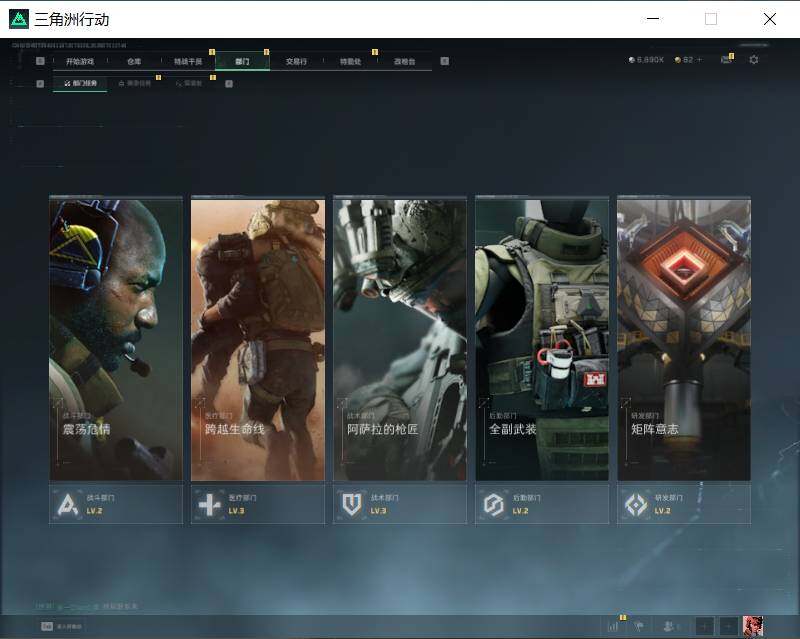Click the tactical department shield emblem
Screen dimensions: 800x639
[x=352, y=505]
